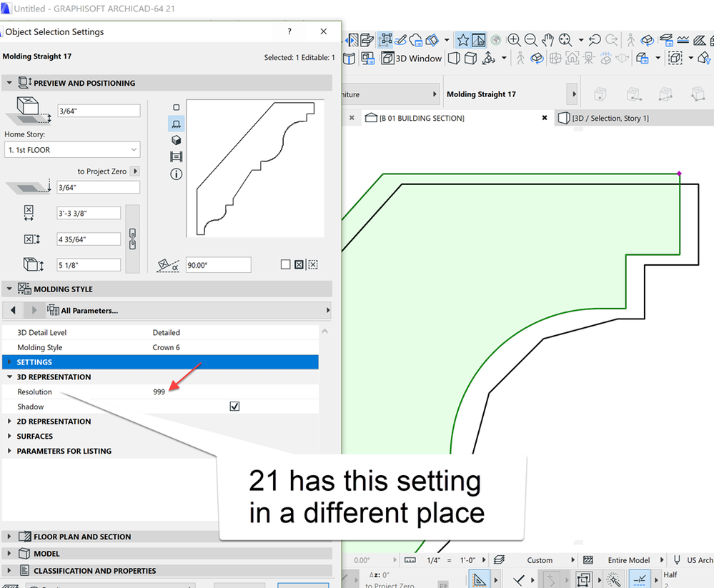Open Custom layer combination flyout

572,560
